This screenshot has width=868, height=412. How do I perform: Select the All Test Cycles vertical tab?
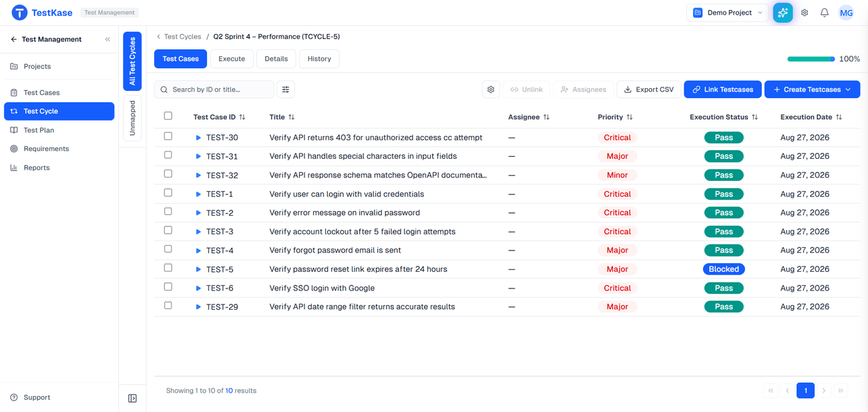(x=132, y=61)
